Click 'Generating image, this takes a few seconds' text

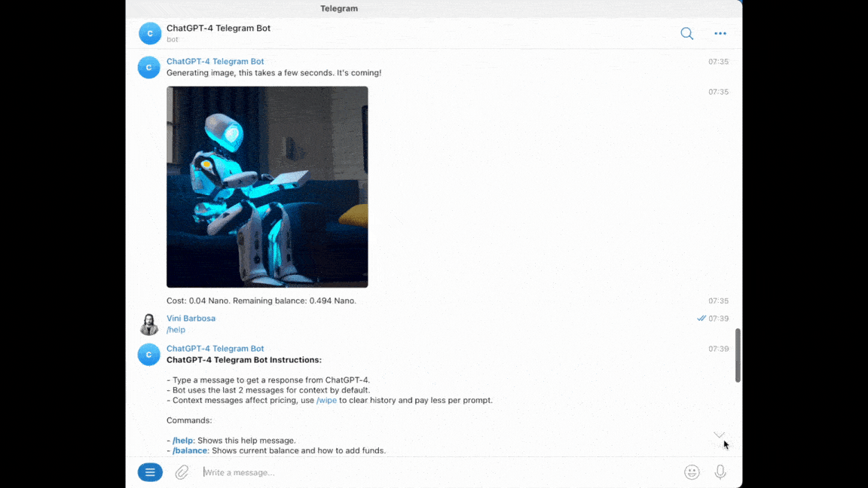click(274, 73)
